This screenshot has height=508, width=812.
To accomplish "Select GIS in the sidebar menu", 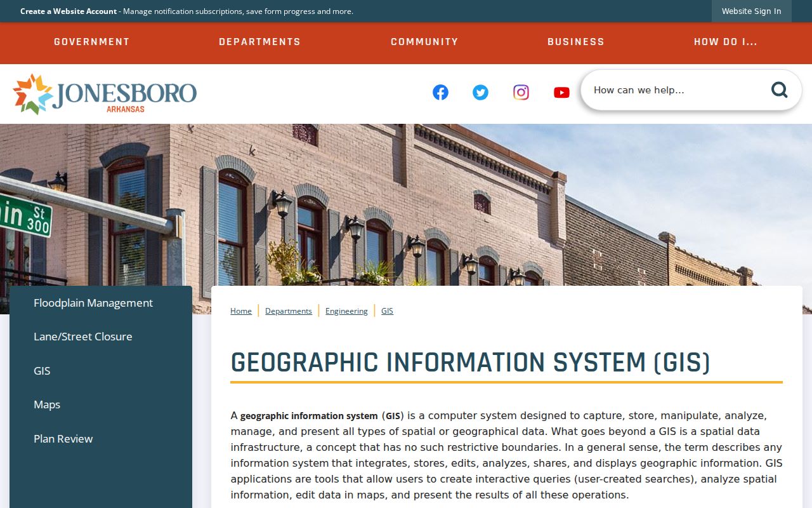I will pyautogui.click(x=42, y=371).
